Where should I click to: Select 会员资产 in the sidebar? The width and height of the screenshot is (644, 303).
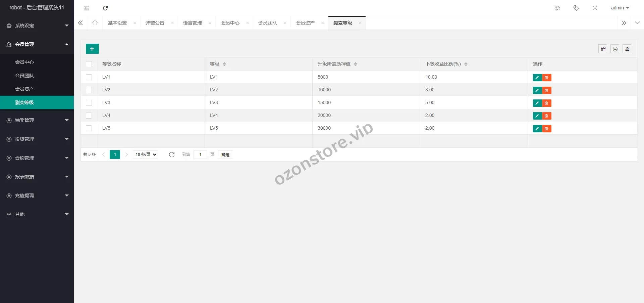coord(24,89)
